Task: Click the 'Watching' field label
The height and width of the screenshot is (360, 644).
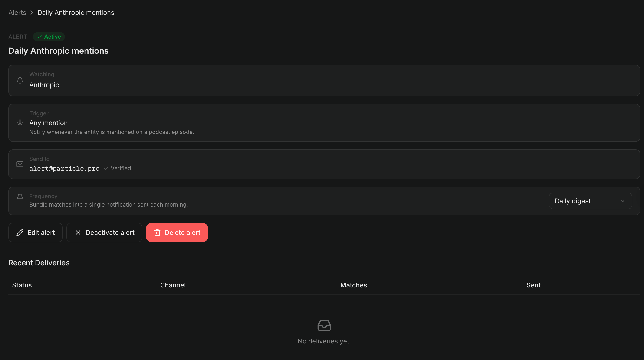Action: [x=42, y=74]
